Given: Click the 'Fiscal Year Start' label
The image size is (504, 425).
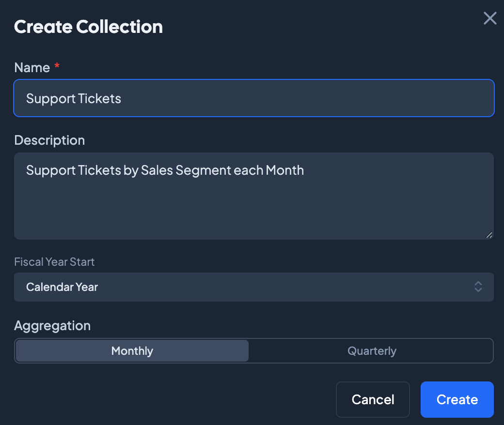Looking at the screenshot, I should point(54,262).
